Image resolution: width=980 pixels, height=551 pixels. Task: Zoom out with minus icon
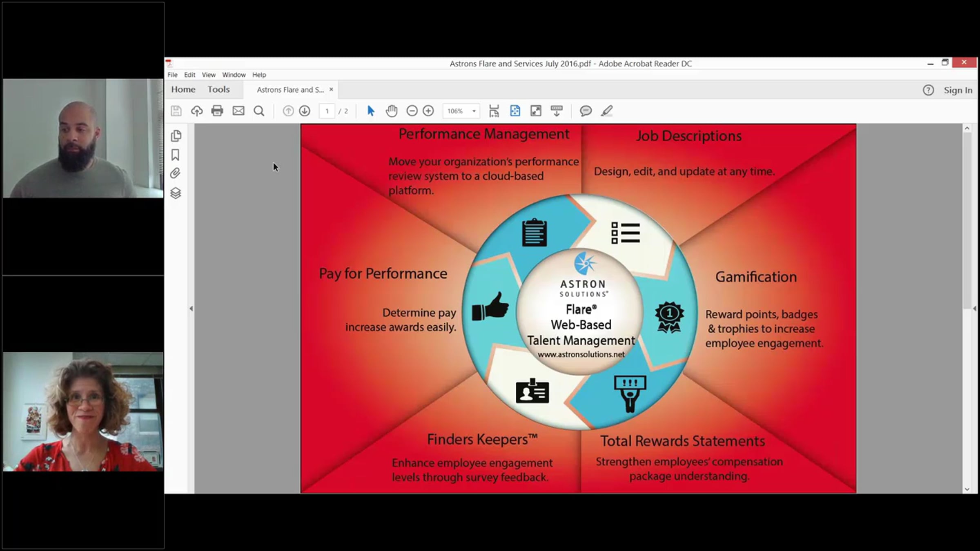tap(412, 111)
